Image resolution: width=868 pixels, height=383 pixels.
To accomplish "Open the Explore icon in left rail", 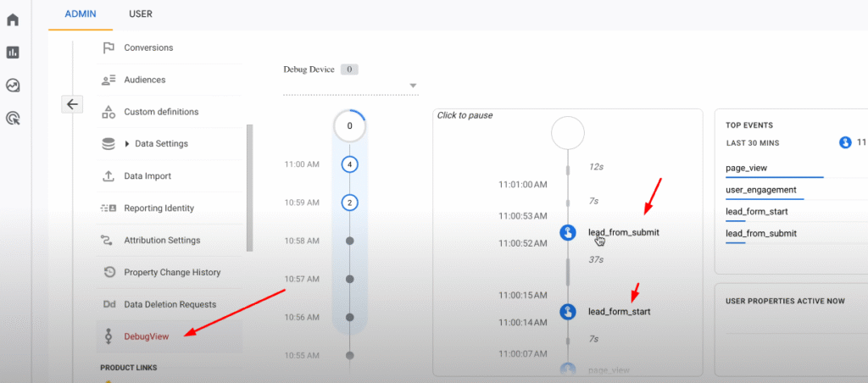I will point(13,86).
